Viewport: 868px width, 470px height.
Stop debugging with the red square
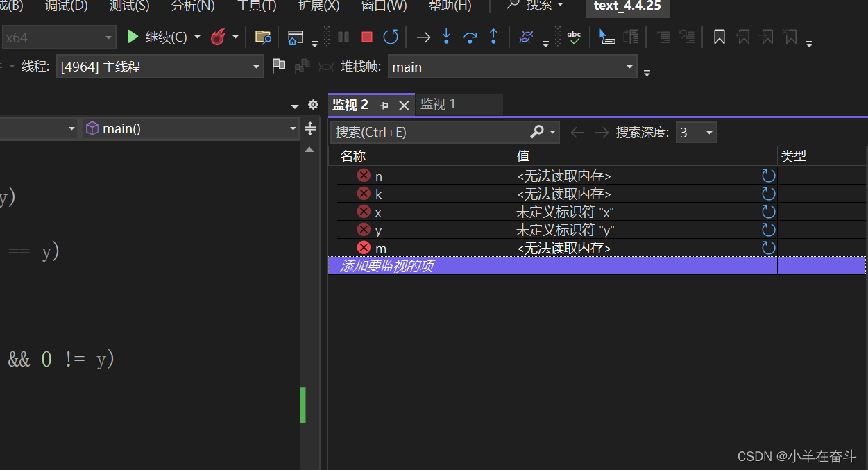367,37
